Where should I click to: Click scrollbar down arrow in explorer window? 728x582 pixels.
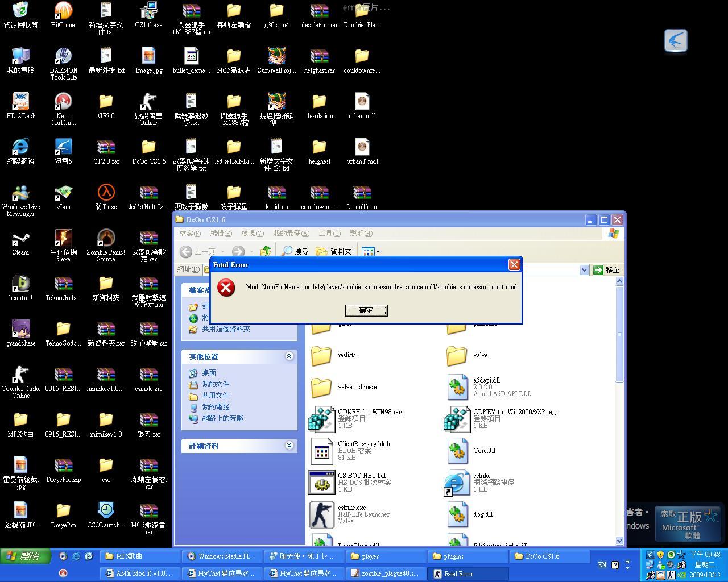point(619,541)
